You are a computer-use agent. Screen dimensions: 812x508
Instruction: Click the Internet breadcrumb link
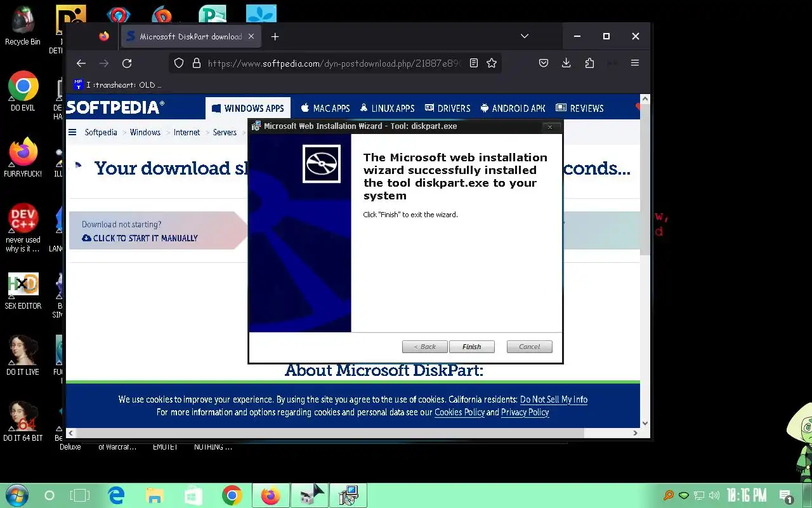tap(187, 132)
